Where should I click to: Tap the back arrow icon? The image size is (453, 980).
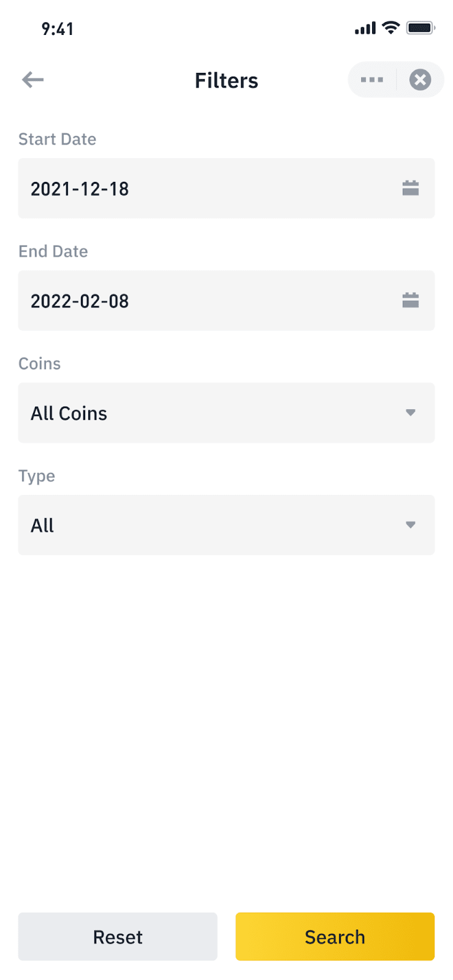[x=33, y=80]
